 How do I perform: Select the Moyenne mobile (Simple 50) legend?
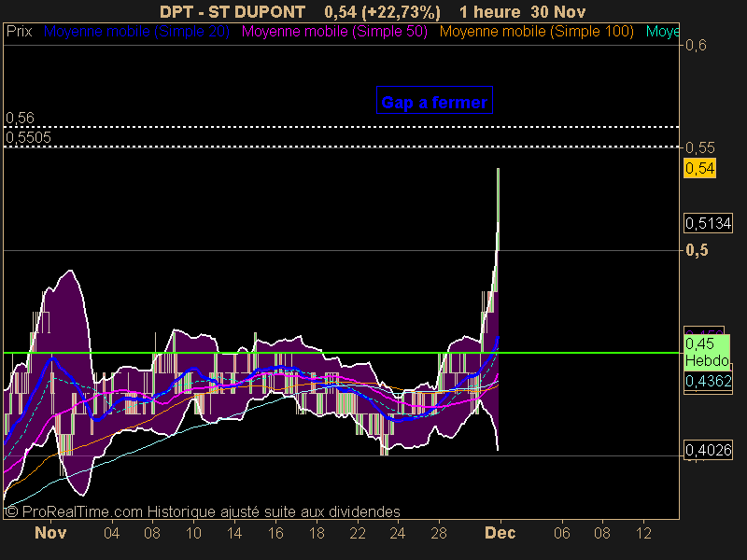pos(334,32)
